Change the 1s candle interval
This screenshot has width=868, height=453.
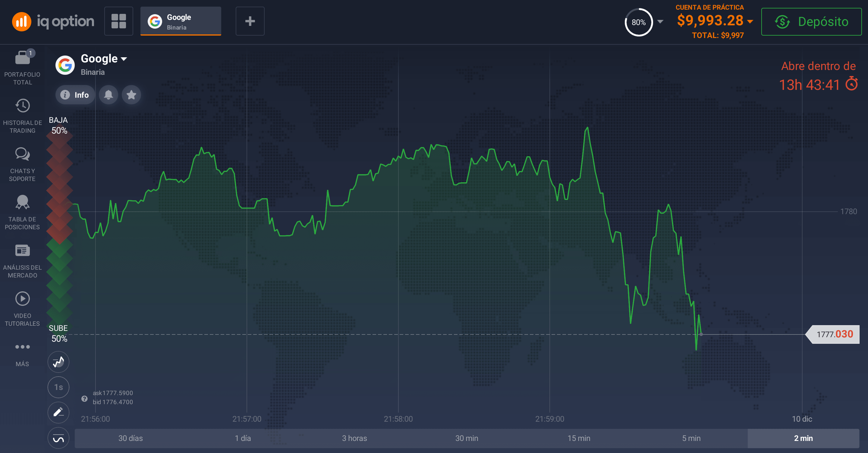[58, 387]
